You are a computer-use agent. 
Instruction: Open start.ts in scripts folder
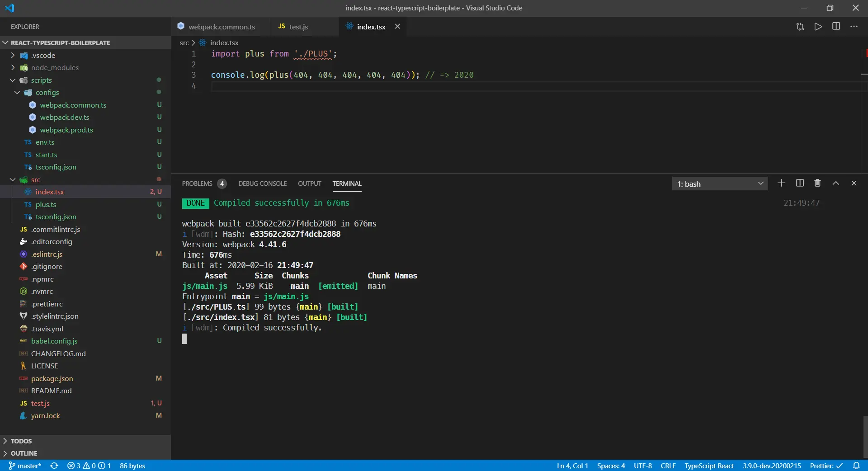click(85, 155)
